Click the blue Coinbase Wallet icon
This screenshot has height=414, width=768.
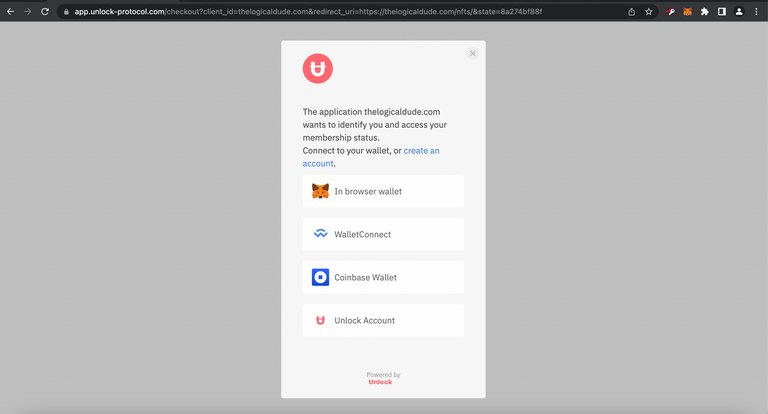tap(320, 277)
